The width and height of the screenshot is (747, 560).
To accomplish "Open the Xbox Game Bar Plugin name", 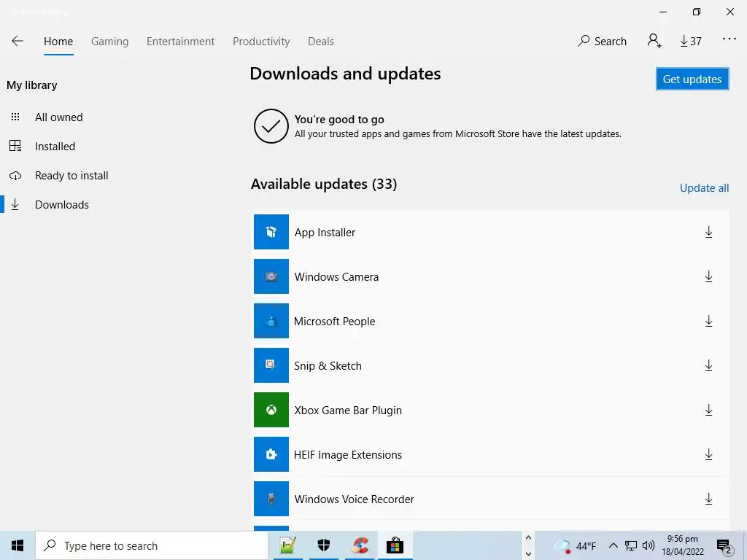I will point(348,411).
